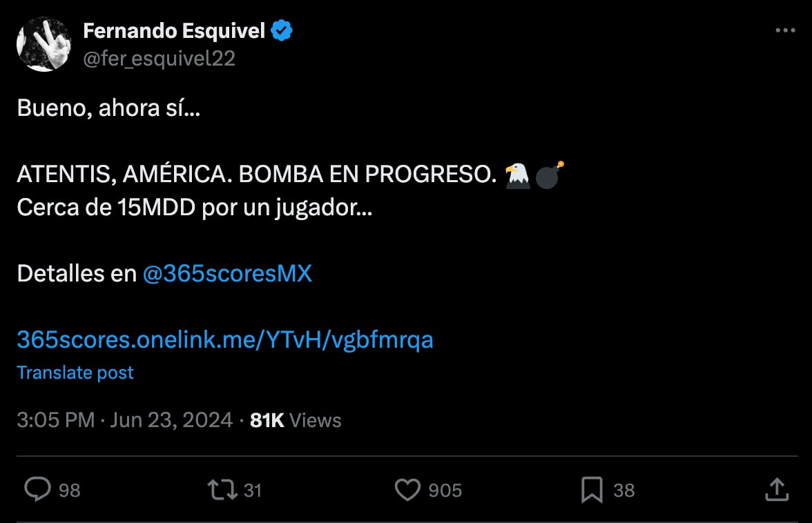Viewport: 812px width, 523px height.
Task: Click the reply speech bubble icon
Action: point(38,489)
